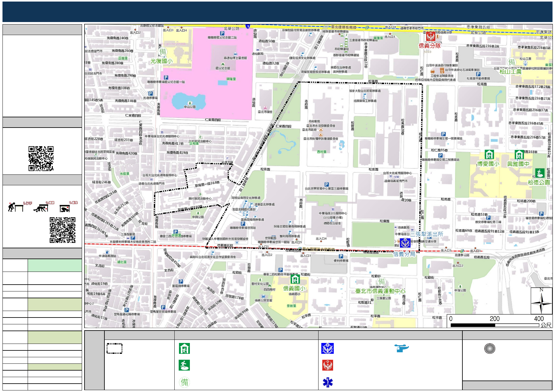This screenshot has width=555, height=392.
Task: Click the 興雅國中 label
Action: [518, 164]
